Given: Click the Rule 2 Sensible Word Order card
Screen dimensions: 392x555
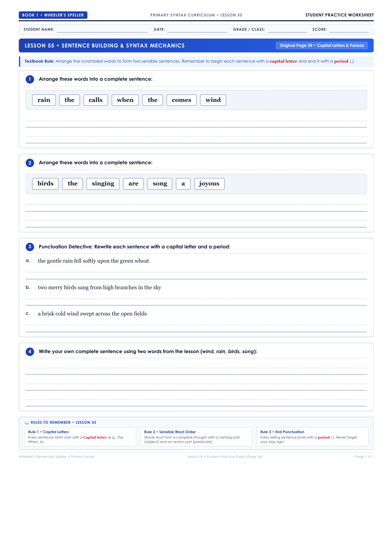Looking at the screenshot, I should coord(196,437).
